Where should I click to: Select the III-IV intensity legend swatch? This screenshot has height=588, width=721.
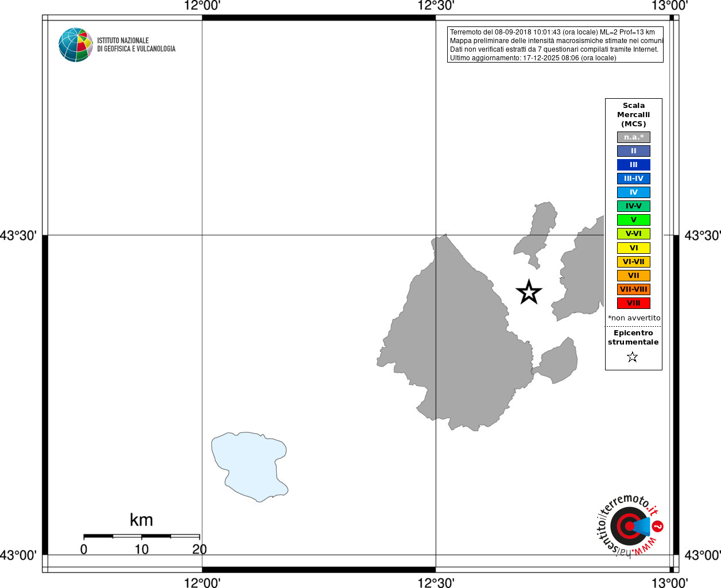[x=634, y=179]
